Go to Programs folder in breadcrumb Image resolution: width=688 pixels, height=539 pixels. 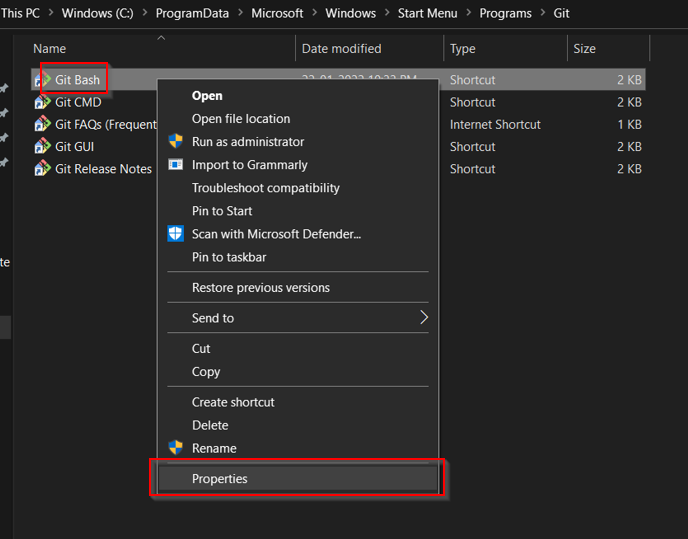[x=505, y=14]
